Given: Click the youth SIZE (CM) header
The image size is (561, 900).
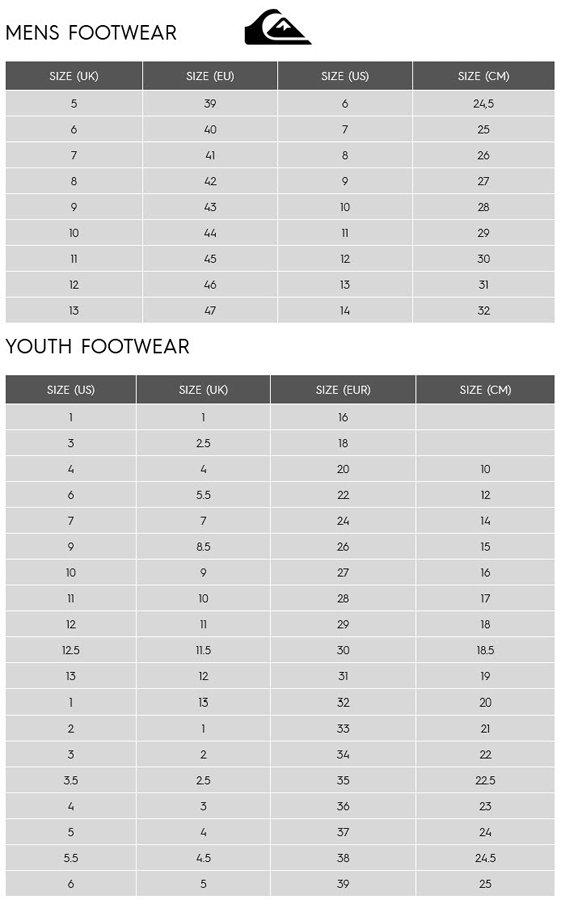Looking at the screenshot, I should 485,390.
